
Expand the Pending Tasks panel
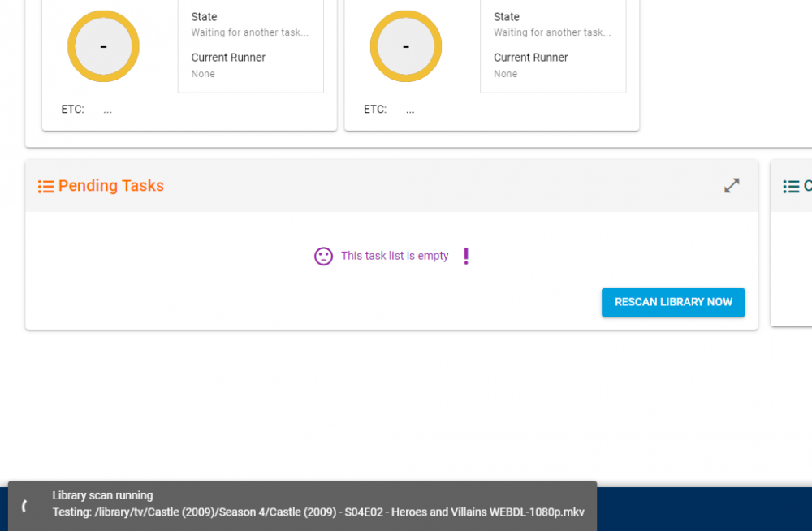click(732, 185)
